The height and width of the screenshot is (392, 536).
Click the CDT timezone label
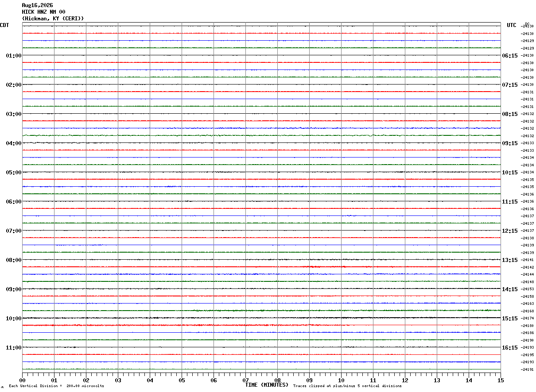4,25
